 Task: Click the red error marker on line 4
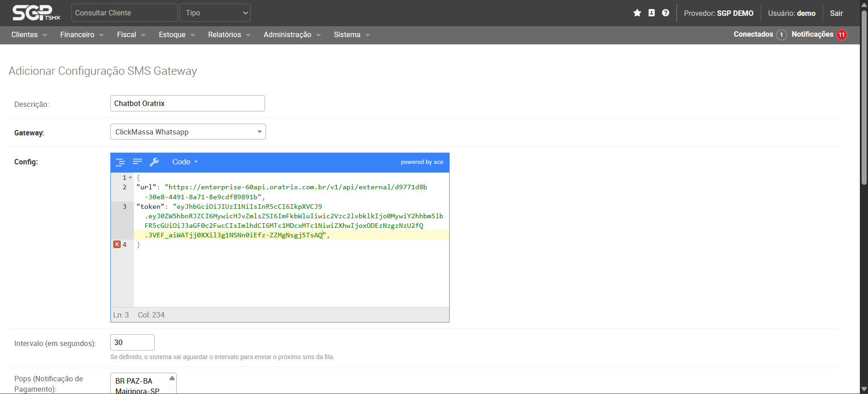117,245
